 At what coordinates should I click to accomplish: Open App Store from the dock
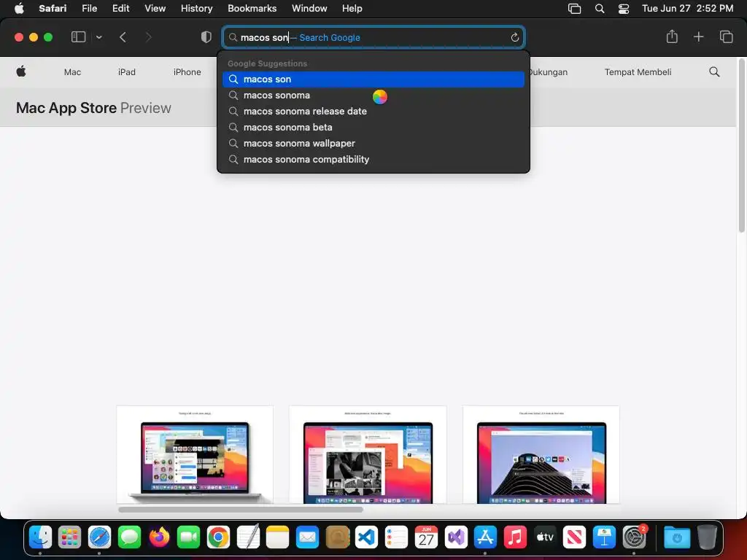click(485, 537)
